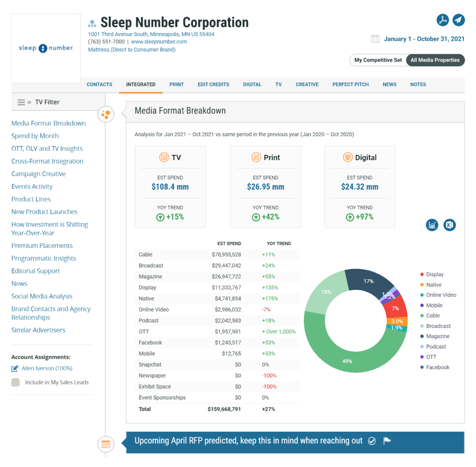476x467 pixels.
Task: Click the Cable spend value $78,955,528
Action: [x=226, y=255]
